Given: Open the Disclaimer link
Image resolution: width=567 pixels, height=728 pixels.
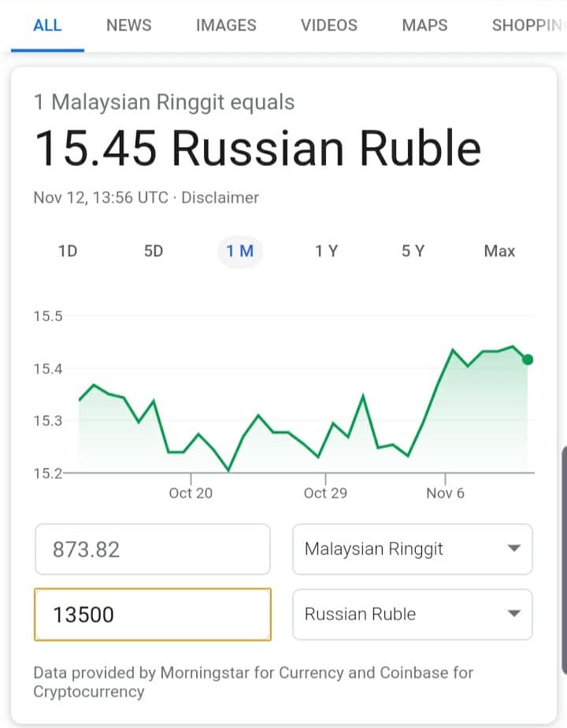Looking at the screenshot, I should [x=220, y=198].
